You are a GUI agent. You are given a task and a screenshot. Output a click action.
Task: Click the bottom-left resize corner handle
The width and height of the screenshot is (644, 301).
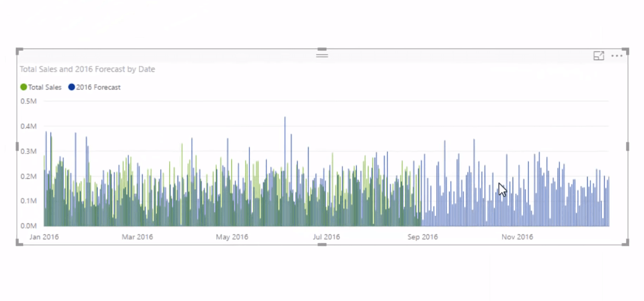(19, 242)
